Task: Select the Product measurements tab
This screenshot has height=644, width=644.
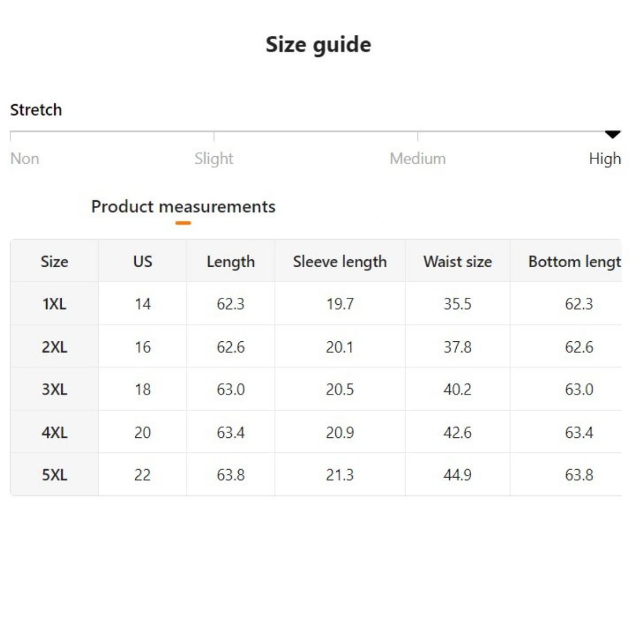Action: (183, 207)
